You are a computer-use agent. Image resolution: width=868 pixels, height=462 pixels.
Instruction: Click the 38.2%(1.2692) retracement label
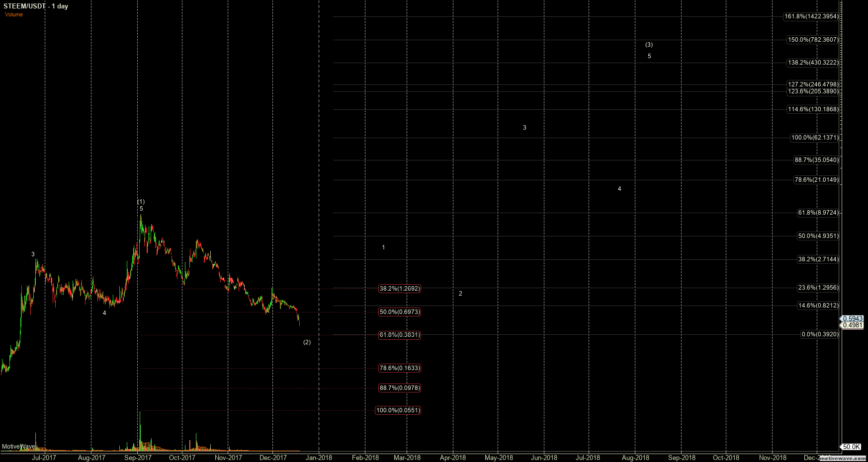[x=400, y=289]
